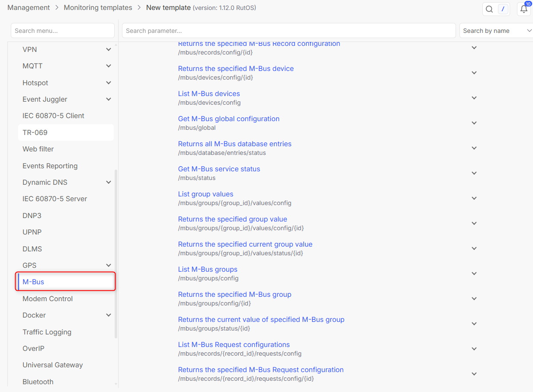Open the Returns all M-Bus database entries link

(x=234, y=144)
